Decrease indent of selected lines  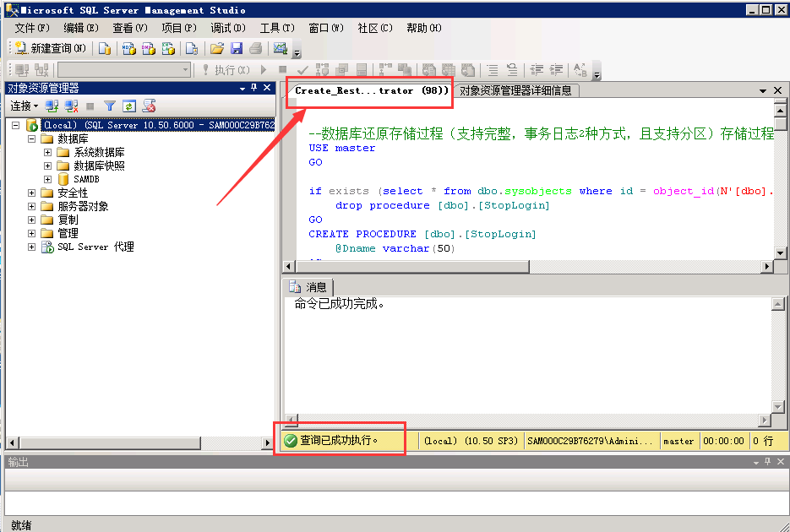tap(536, 70)
